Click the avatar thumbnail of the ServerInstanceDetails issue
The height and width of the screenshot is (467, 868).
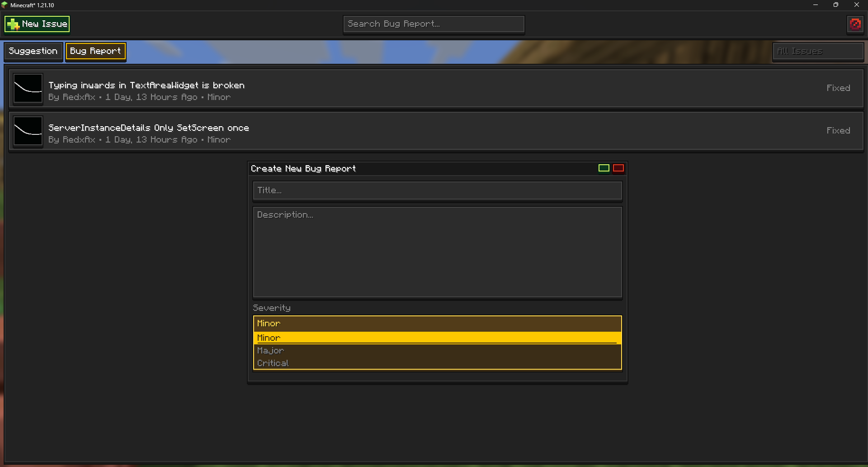(28, 131)
